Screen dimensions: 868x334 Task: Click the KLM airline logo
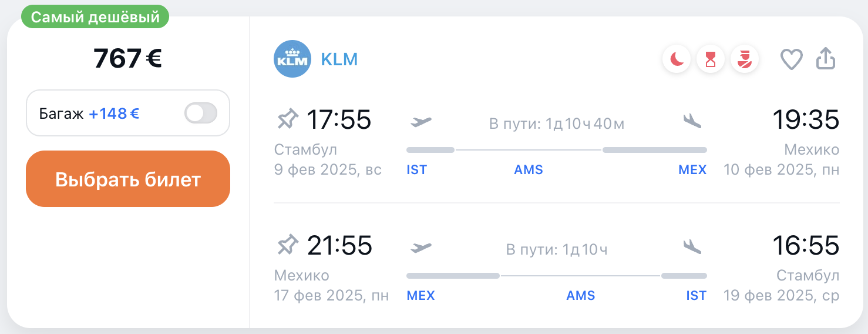coord(292,59)
